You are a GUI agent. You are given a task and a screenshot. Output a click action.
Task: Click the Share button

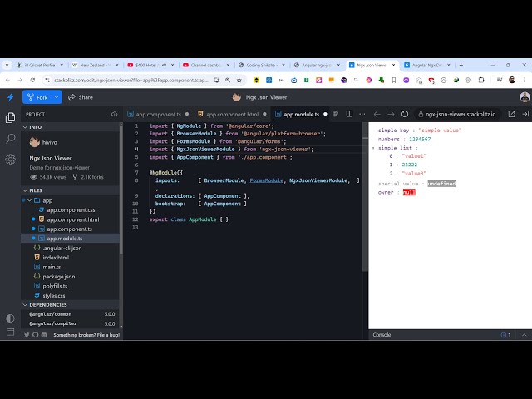click(x=81, y=97)
